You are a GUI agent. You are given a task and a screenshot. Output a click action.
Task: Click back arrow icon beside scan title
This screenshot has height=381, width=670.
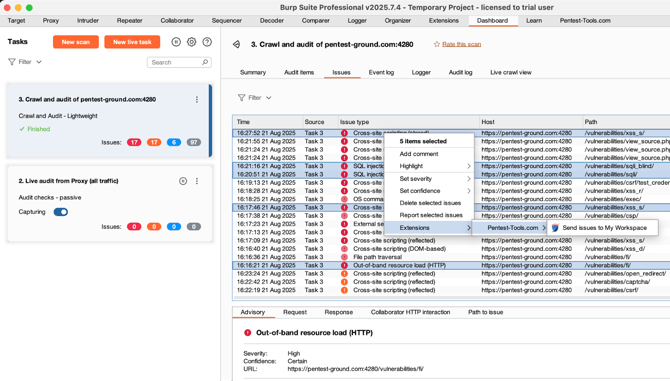pos(236,44)
